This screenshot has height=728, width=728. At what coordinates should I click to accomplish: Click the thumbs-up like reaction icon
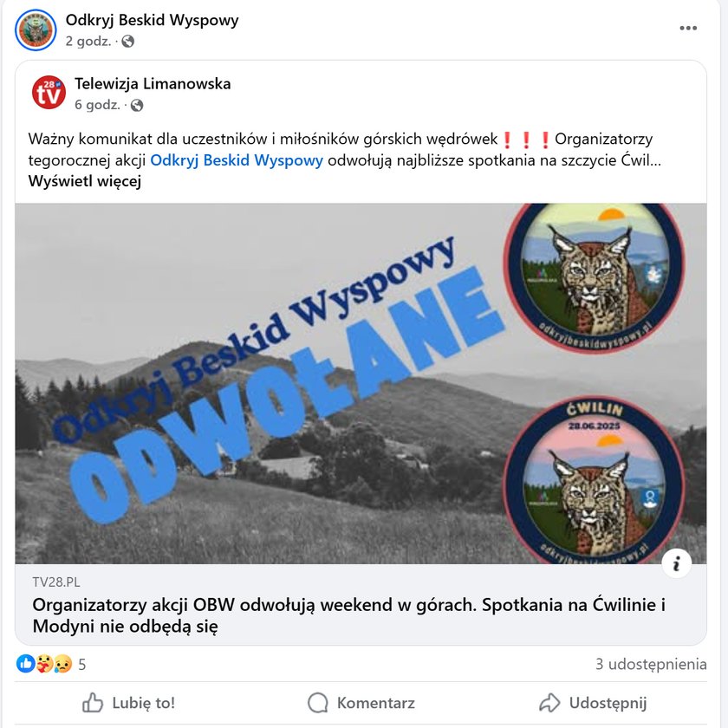[x=25, y=664]
